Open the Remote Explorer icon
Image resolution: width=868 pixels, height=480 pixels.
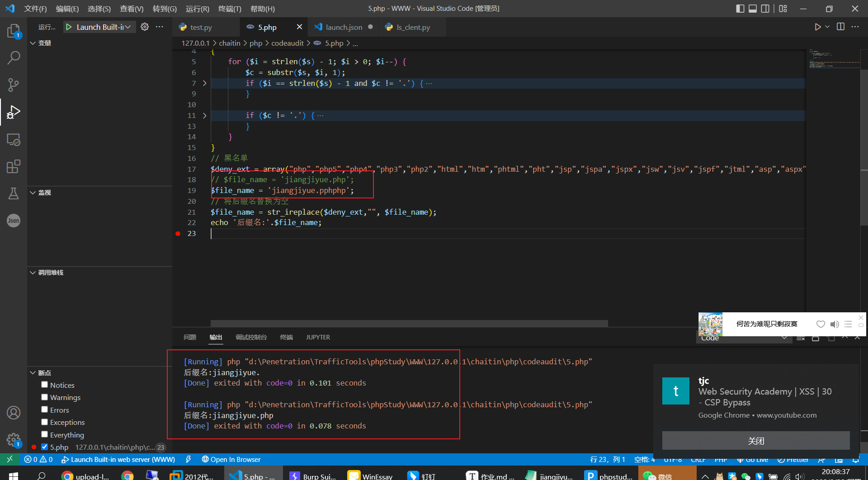pos(14,140)
